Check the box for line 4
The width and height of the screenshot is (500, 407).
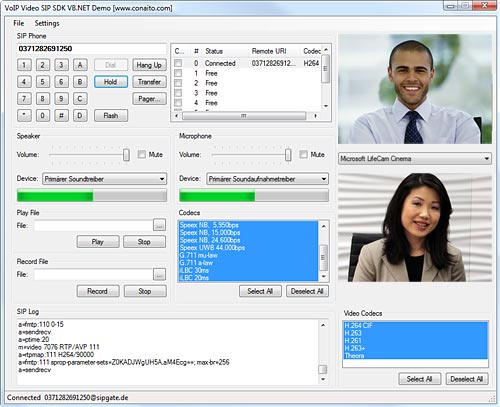(178, 103)
